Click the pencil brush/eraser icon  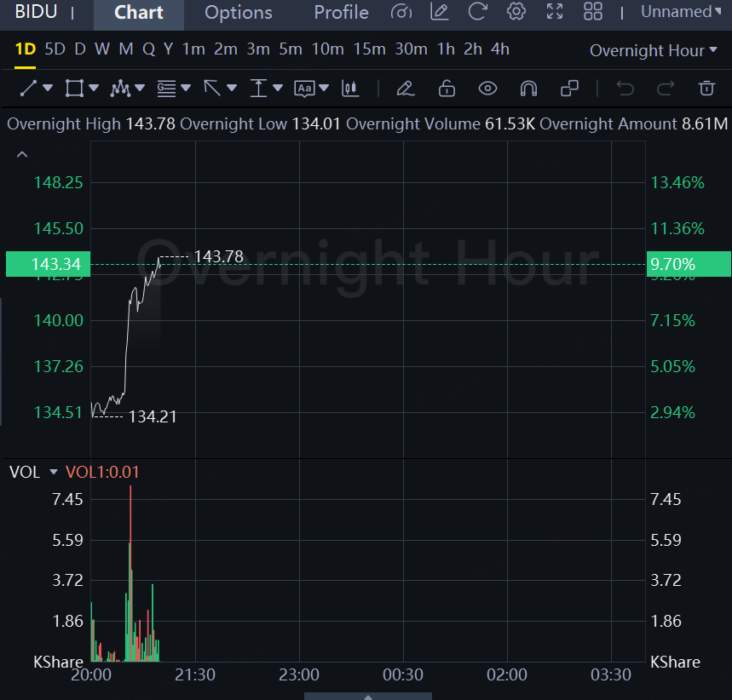click(406, 89)
